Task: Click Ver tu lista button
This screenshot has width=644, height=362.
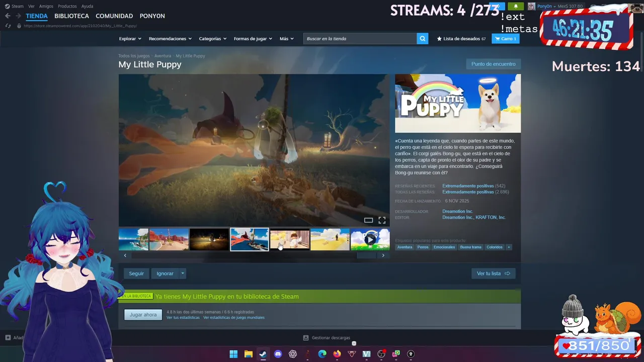Action: [x=493, y=274]
